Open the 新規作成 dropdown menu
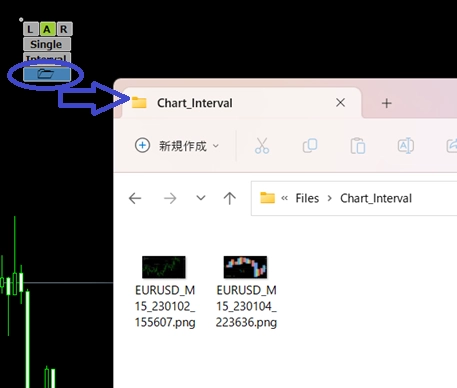 [177, 146]
